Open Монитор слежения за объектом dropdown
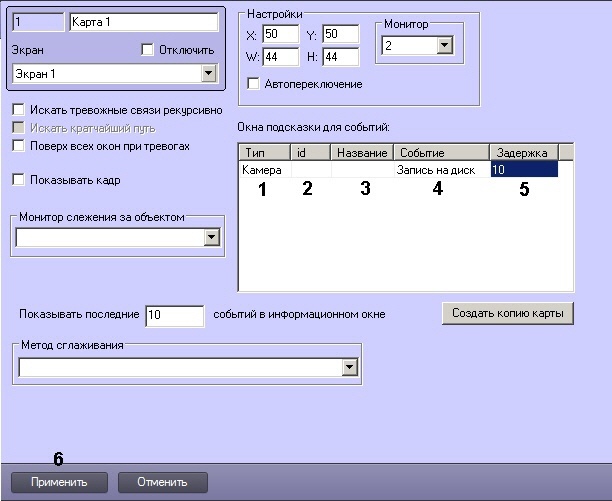The image size is (612, 501). coord(211,237)
